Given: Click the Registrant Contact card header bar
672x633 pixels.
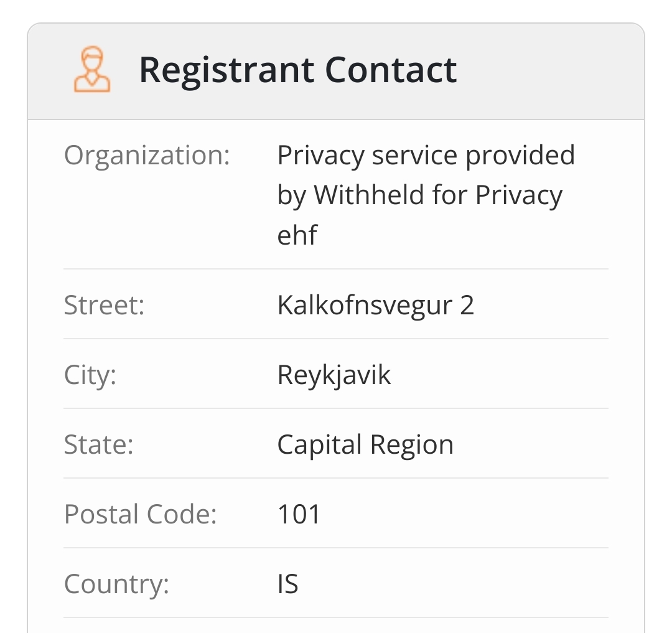Looking at the screenshot, I should click(336, 71).
